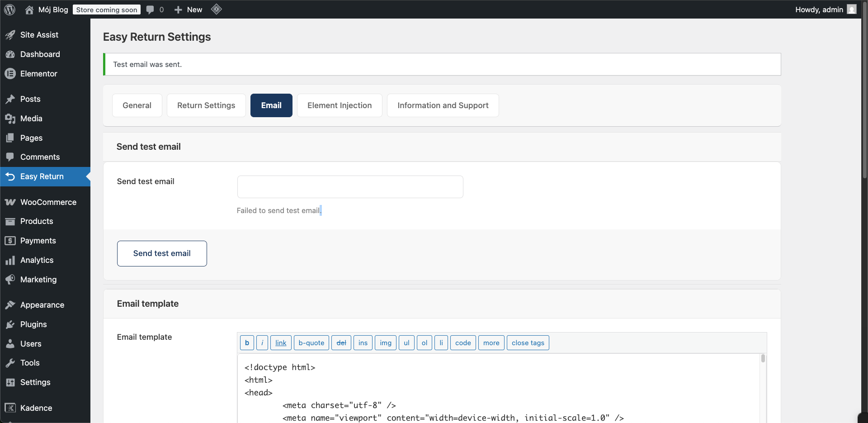Click the plus icon beside New
868x423 pixels.
[x=178, y=10]
